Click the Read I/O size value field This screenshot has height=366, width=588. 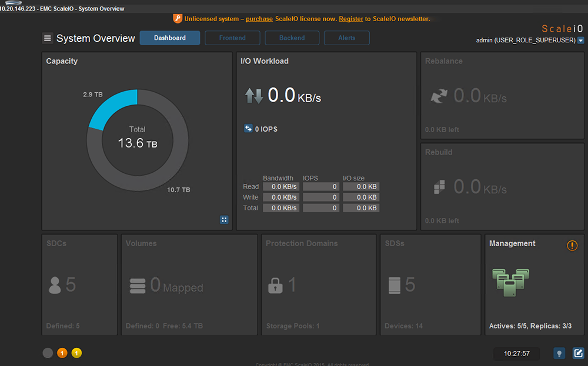[361, 187]
